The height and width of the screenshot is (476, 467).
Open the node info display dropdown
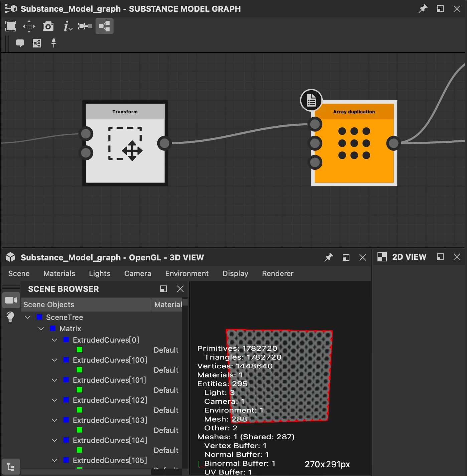[x=68, y=26]
